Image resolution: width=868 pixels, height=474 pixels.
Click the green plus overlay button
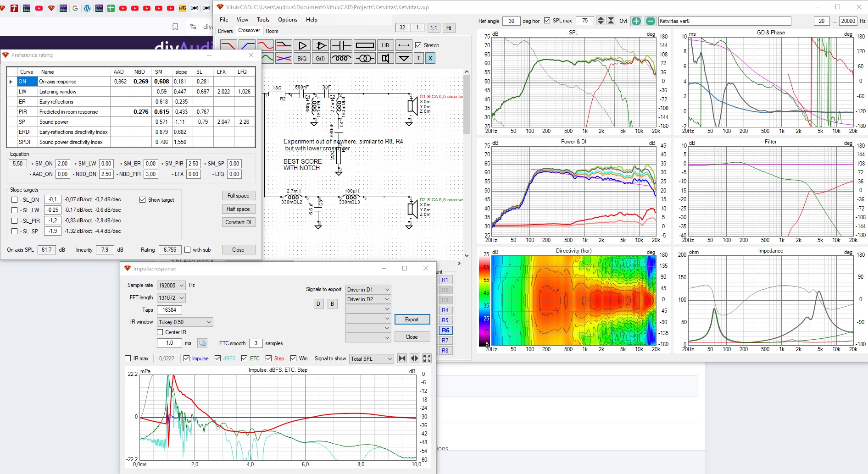[x=636, y=21]
